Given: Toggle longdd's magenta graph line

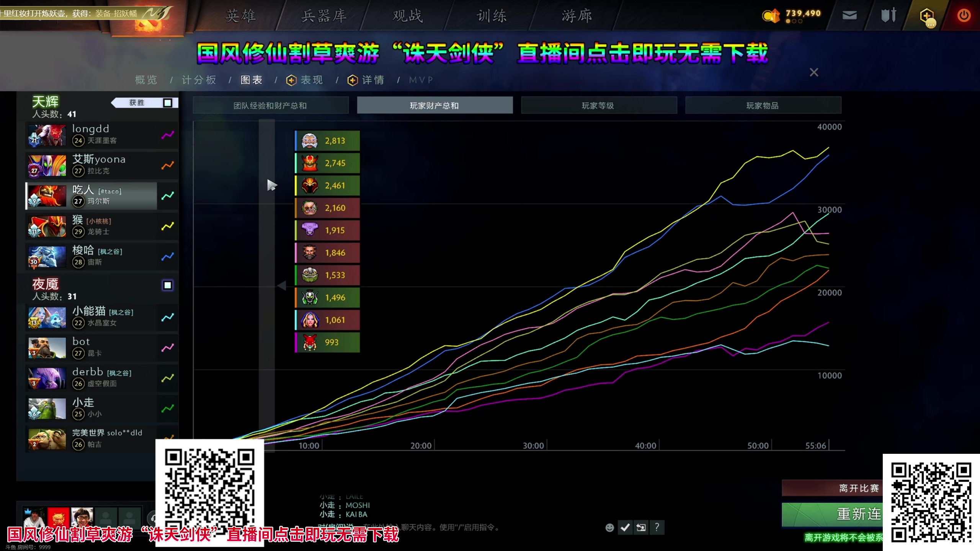Looking at the screenshot, I should (168, 135).
